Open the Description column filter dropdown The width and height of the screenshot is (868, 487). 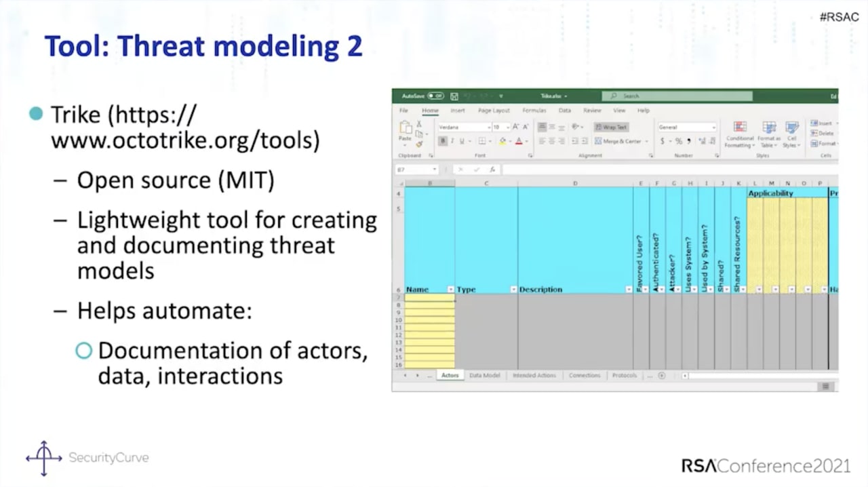[x=629, y=290]
